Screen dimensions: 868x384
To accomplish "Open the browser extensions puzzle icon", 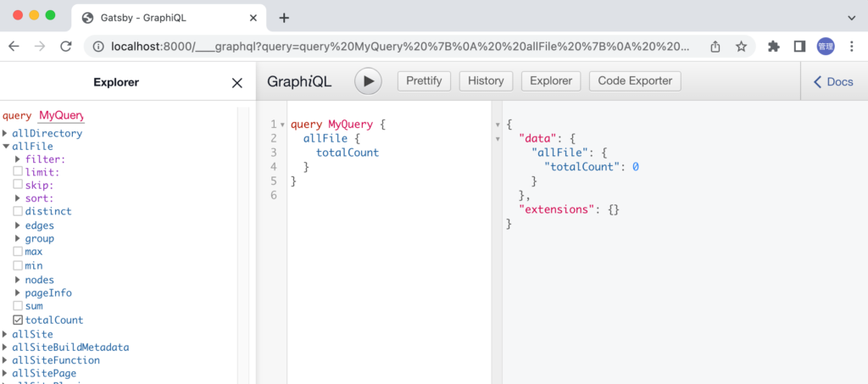I will 773,47.
